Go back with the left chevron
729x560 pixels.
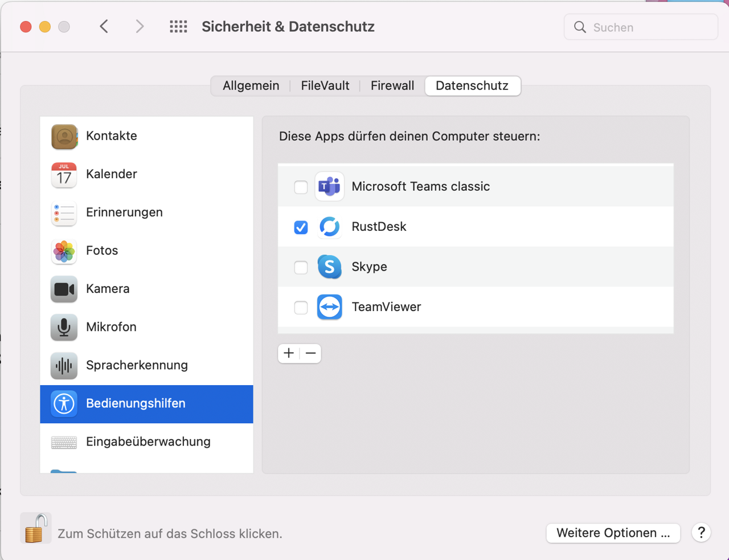click(104, 27)
